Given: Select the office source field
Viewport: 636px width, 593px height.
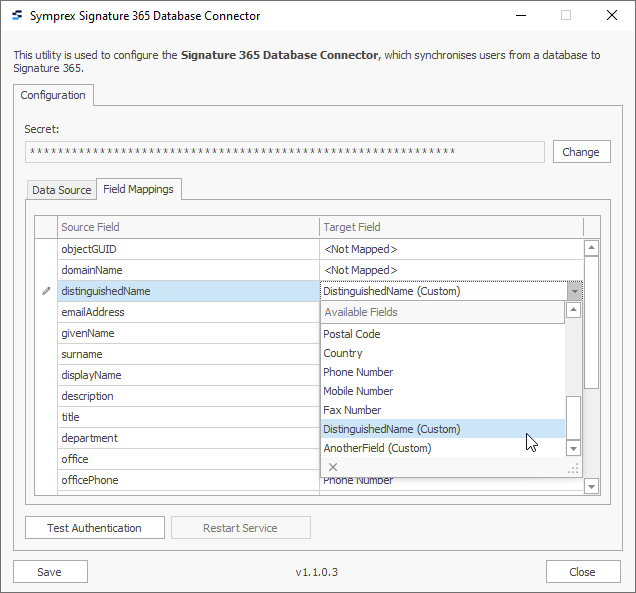Looking at the screenshot, I should coord(188,459).
